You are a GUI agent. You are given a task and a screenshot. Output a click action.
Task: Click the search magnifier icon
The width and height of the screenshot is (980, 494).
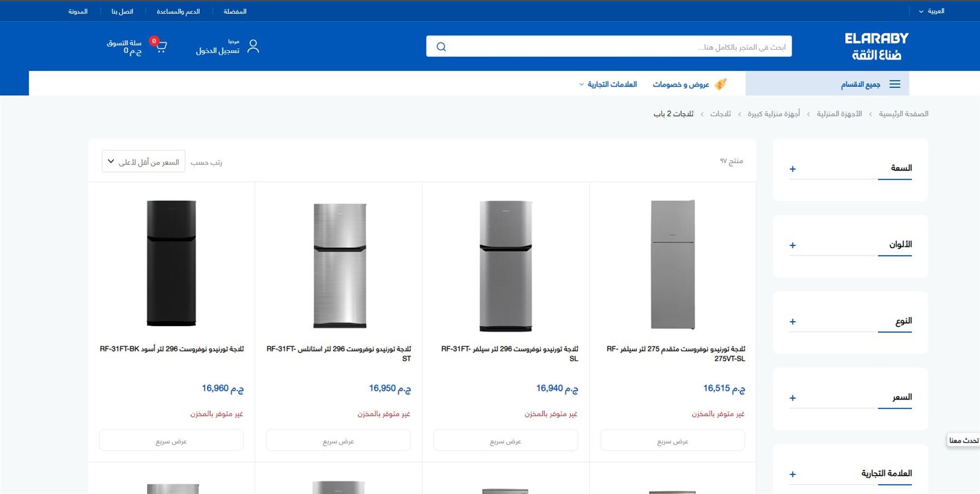click(441, 47)
